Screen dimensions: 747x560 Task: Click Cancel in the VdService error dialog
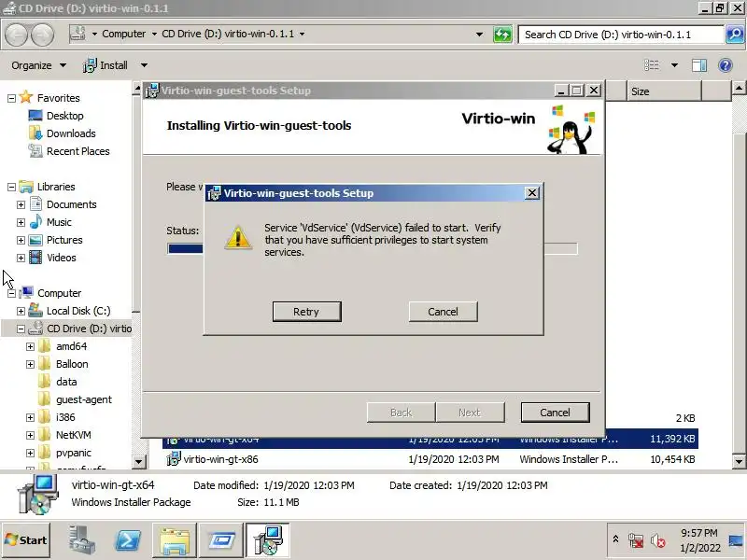(x=443, y=312)
